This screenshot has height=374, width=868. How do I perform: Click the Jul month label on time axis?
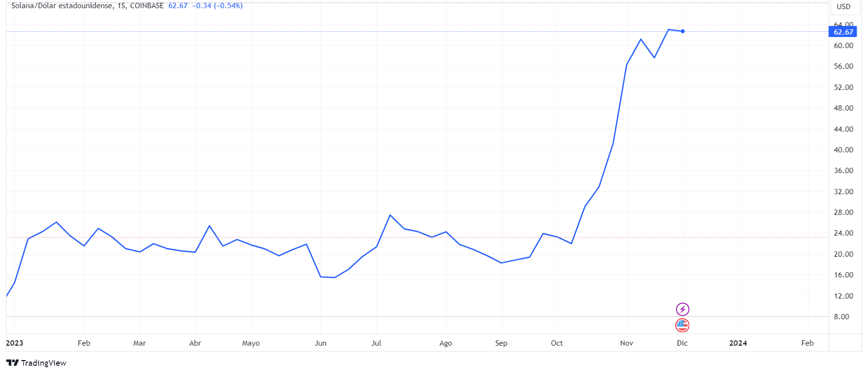(x=376, y=343)
